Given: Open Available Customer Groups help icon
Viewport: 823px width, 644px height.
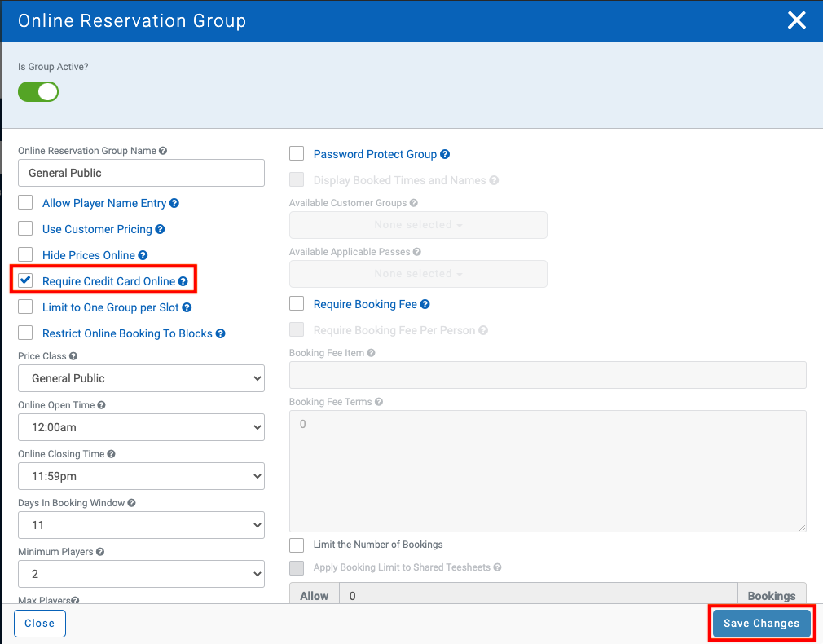Looking at the screenshot, I should (414, 203).
